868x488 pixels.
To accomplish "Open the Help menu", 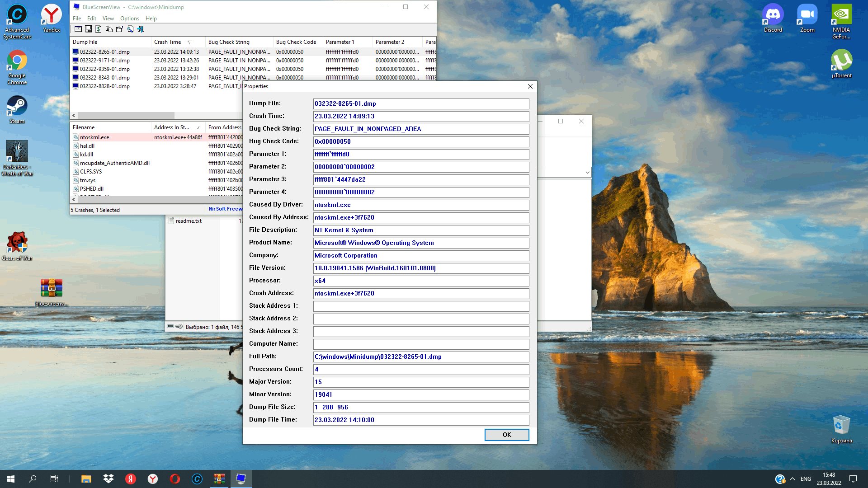I will (x=151, y=19).
